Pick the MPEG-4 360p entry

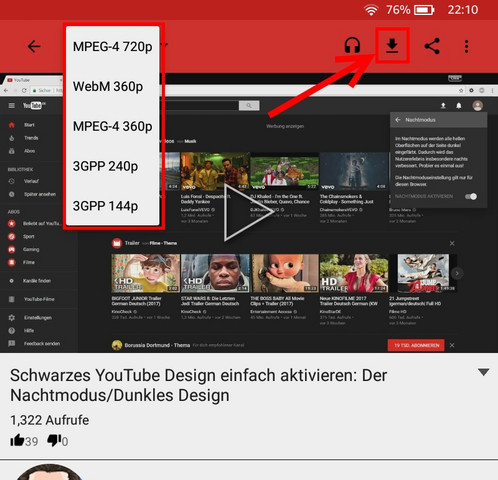(113, 126)
